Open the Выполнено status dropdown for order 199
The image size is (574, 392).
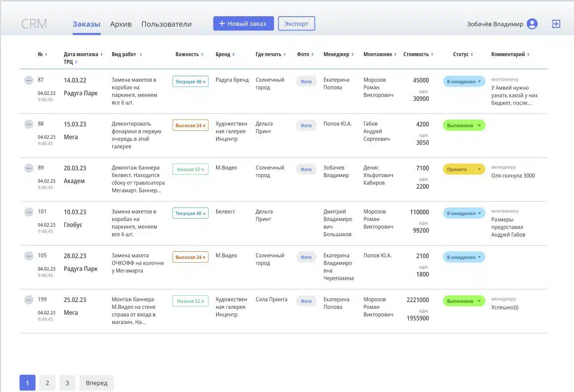tap(464, 301)
